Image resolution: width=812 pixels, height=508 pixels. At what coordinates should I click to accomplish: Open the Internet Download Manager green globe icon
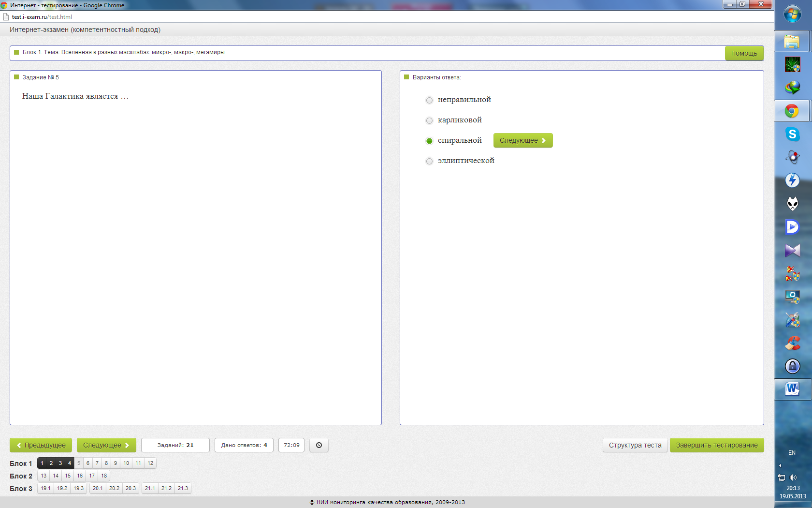point(792,88)
